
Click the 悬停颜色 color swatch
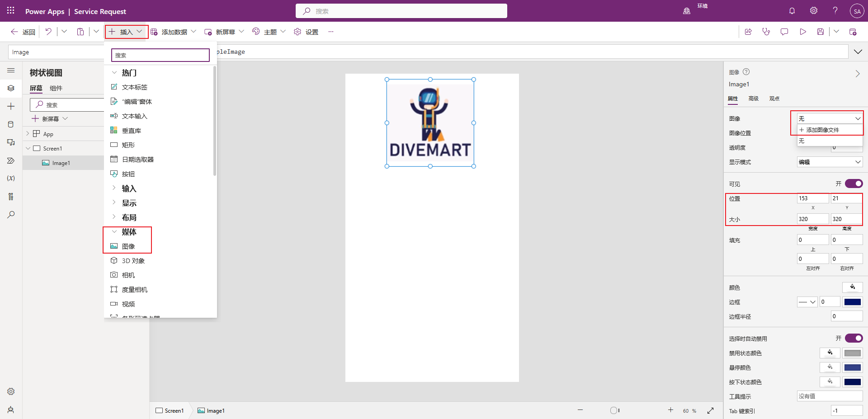(853, 367)
